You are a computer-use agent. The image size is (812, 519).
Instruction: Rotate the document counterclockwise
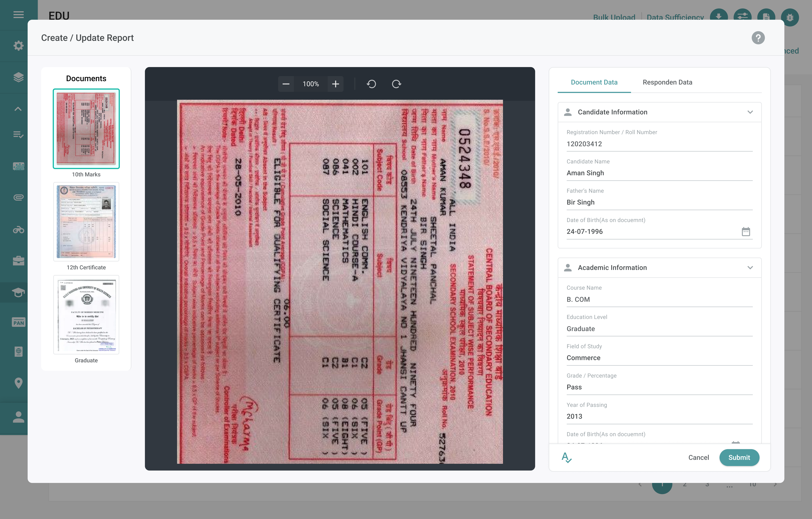[x=371, y=84]
